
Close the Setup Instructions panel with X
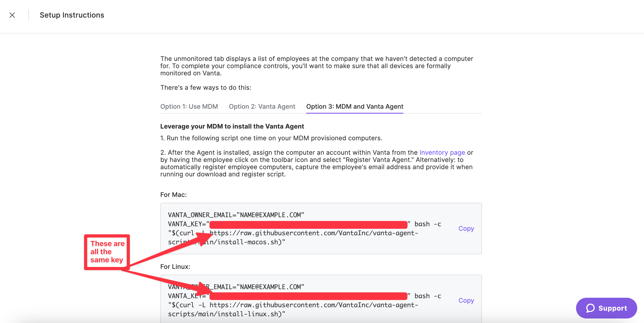(x=12, y=15)
